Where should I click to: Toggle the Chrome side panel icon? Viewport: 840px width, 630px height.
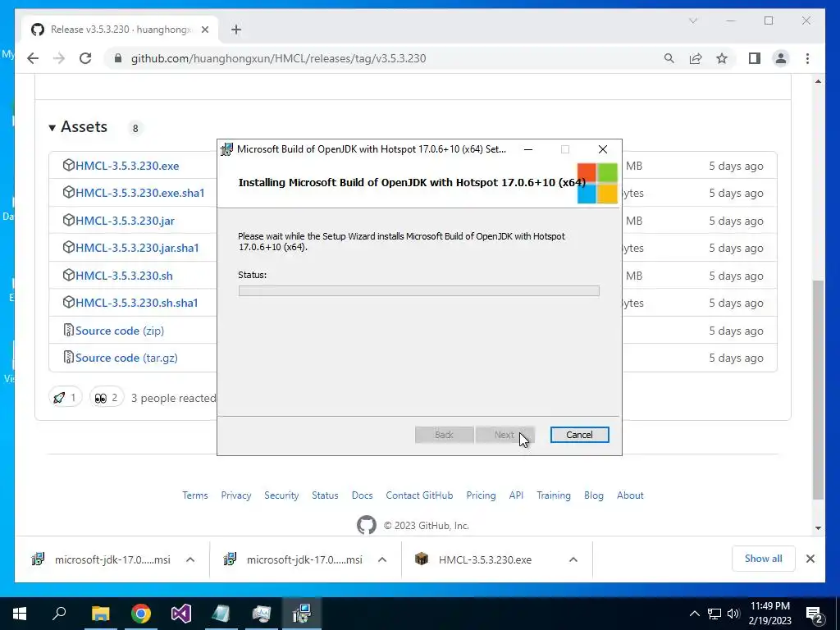(755, 58)
